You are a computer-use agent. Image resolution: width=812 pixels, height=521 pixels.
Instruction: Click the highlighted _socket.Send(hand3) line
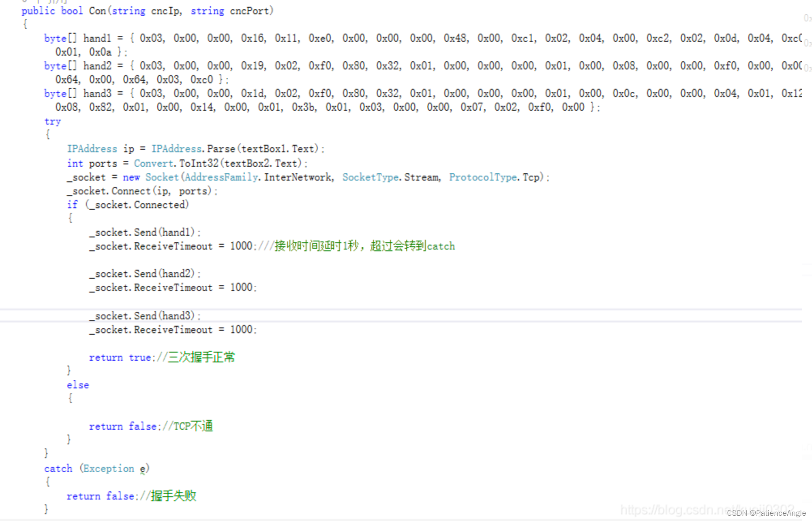pos(145,316)
